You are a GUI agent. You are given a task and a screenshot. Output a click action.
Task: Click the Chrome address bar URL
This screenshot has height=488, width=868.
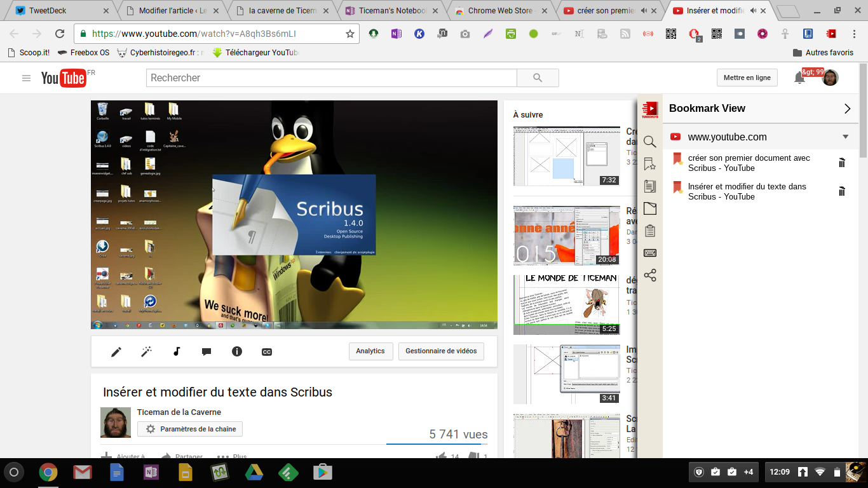point(194,34)
